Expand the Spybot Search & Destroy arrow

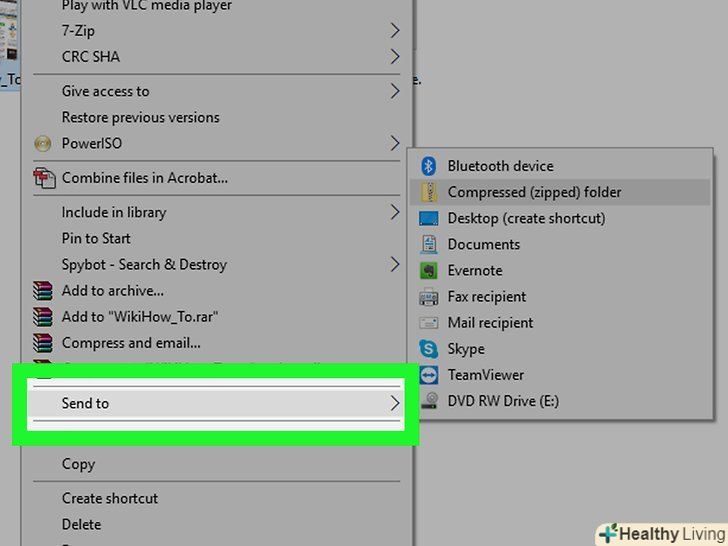click(x=395, y=264)
